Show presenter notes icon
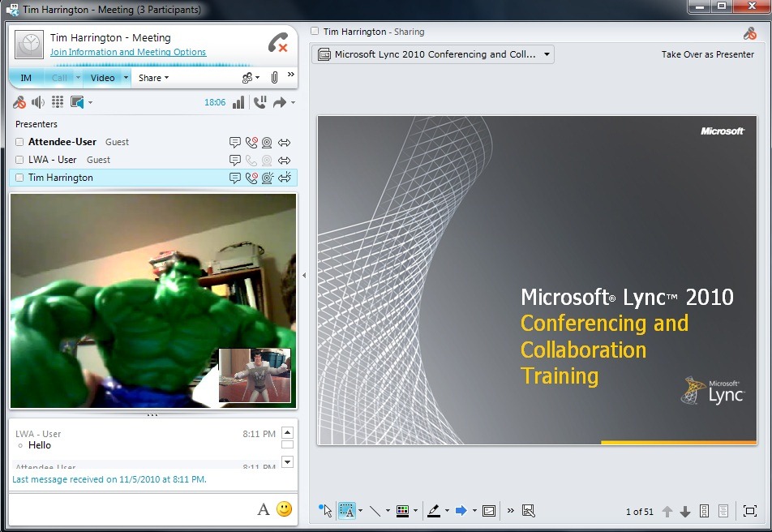Viewport: 772px width, 532px height. click(x=723, y=511)
